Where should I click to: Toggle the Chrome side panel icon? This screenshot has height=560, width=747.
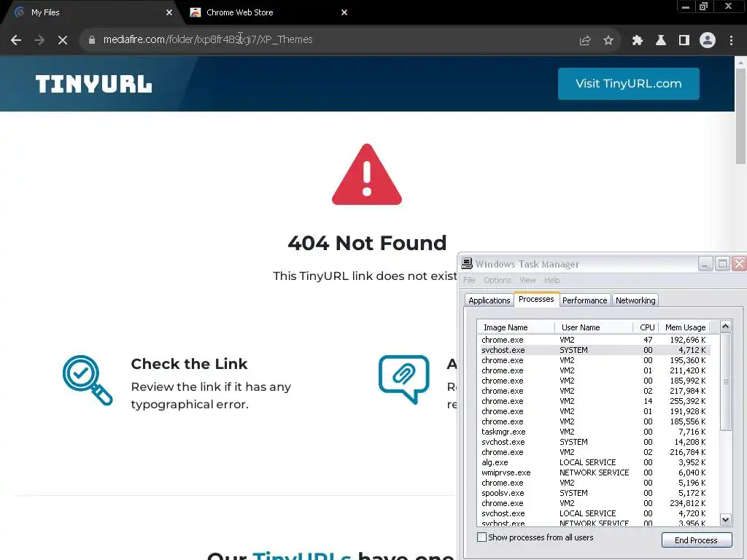(684, 41)
